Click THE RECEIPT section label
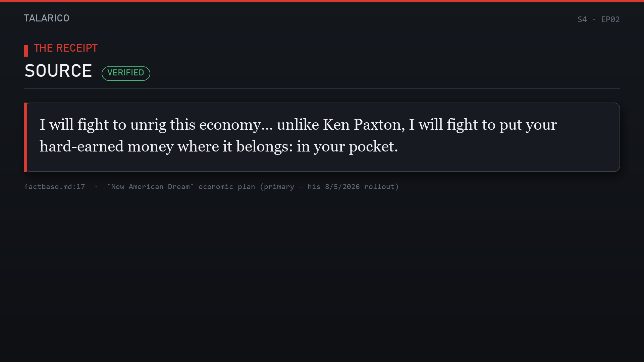 (66, 48)
